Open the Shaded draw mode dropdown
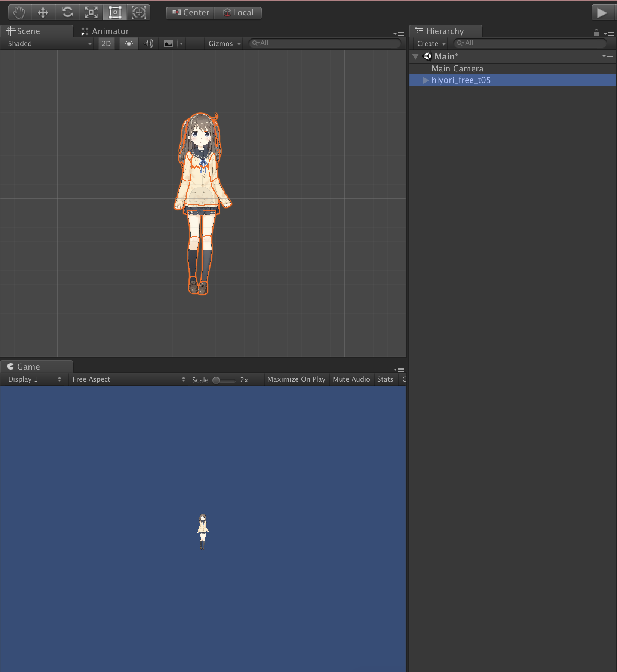Image resolution: width=617 pixels, height=672 pixels. [x=49, y=44]
